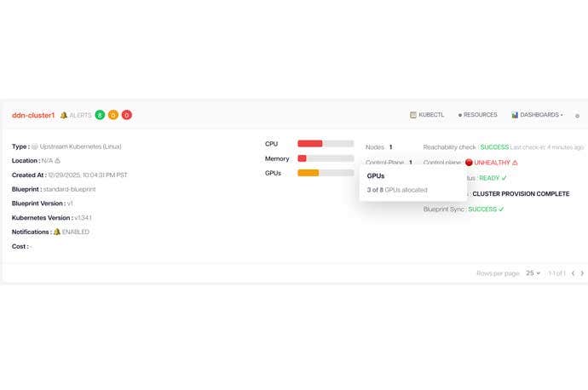588x390 pixels.
Task: Click the orange alerts count badge
Action: tap(113, 115)
